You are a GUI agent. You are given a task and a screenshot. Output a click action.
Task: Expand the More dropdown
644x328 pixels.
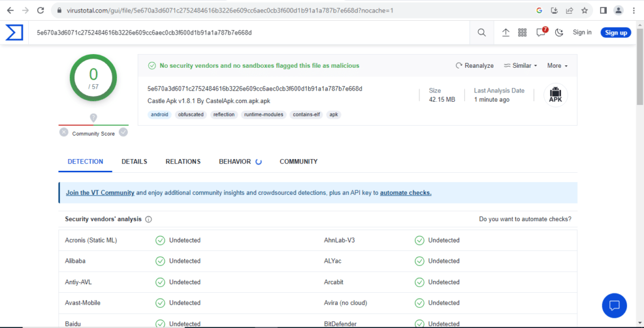[557, 66]
